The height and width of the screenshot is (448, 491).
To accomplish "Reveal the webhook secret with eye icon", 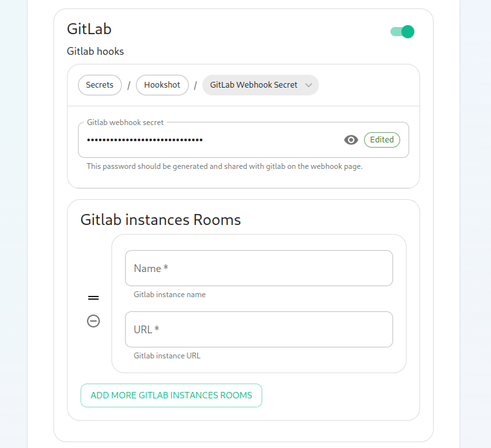I will click(x=351, y=140).
